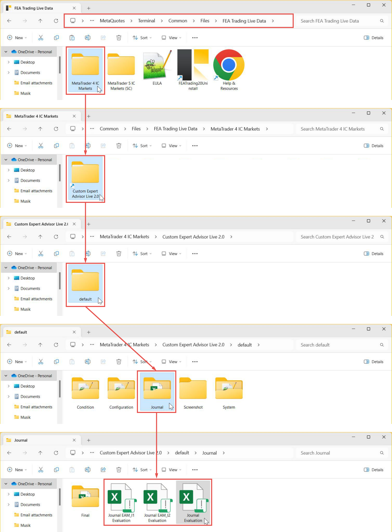Screen dimensions: 392x532
Task: Click Cut icon in the default window toolbar
Action: point(41,362)
